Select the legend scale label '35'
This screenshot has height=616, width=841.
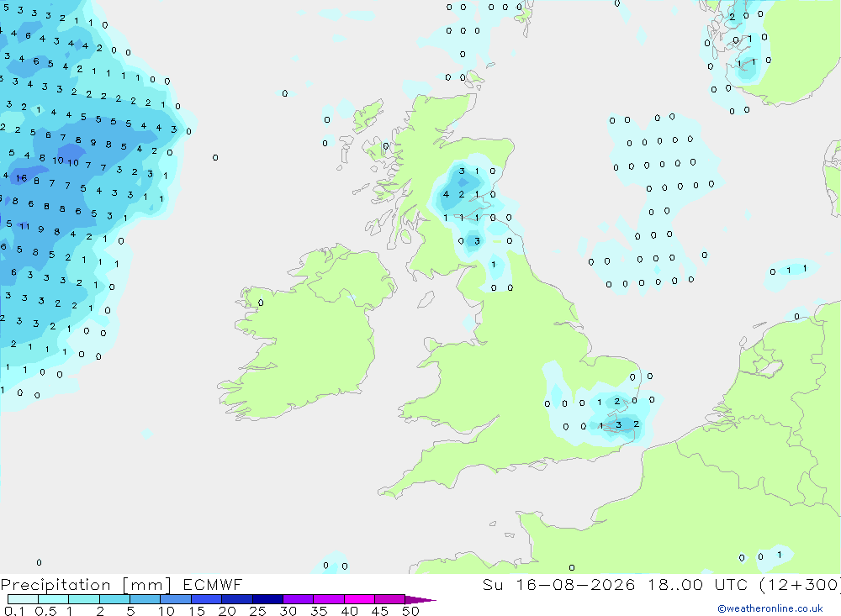(319, 611)
